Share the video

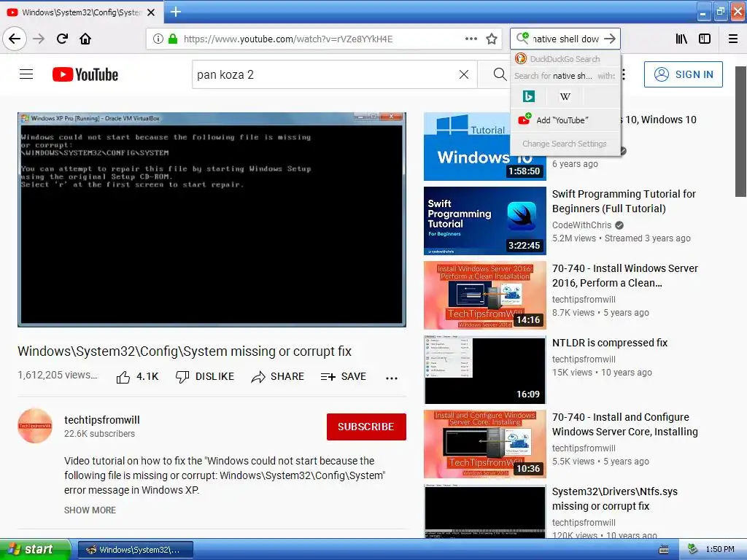point(278,377)
